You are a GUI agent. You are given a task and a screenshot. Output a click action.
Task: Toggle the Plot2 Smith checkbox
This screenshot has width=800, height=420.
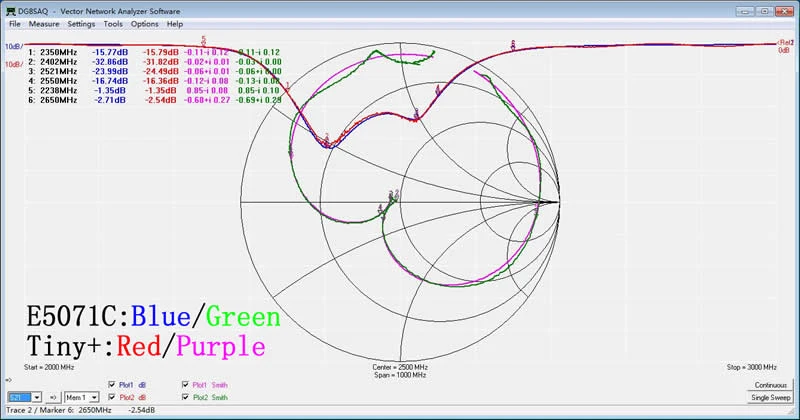(185, 397)
